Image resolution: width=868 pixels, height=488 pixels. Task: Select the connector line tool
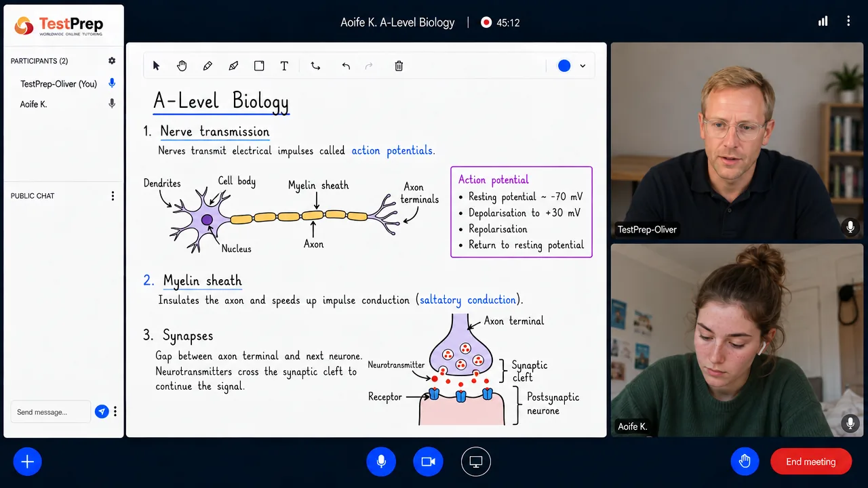click(x=315, y=66)
